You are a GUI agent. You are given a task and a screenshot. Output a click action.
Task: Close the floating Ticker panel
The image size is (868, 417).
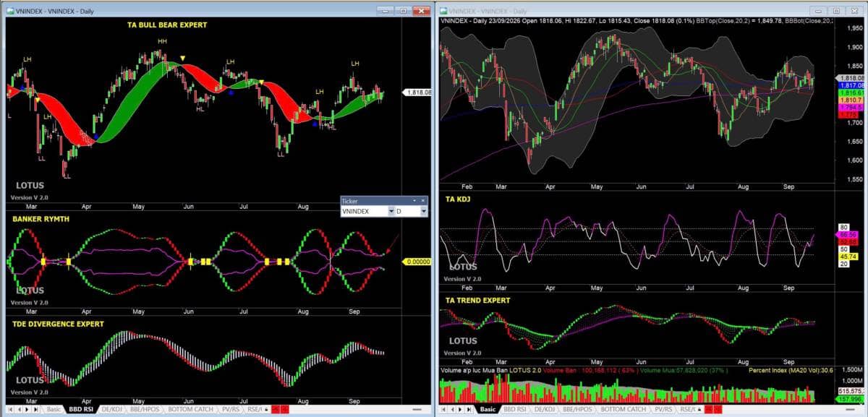pos(423,200)
